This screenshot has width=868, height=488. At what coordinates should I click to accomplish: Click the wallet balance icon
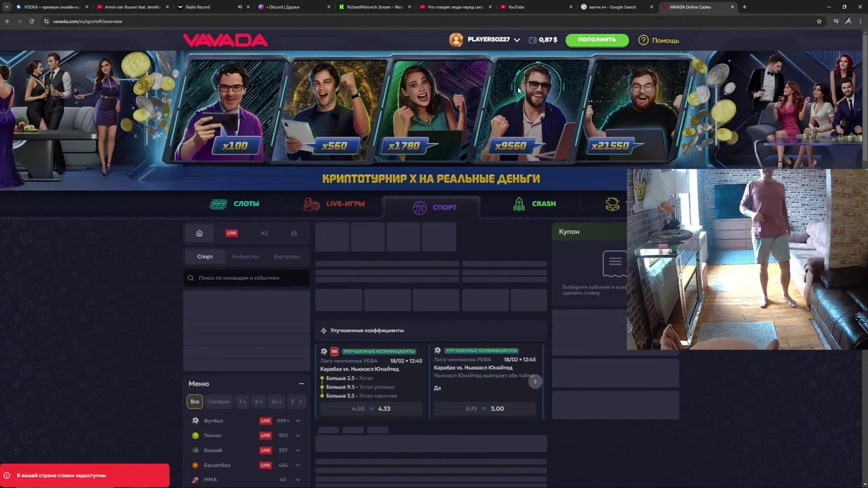532,40
